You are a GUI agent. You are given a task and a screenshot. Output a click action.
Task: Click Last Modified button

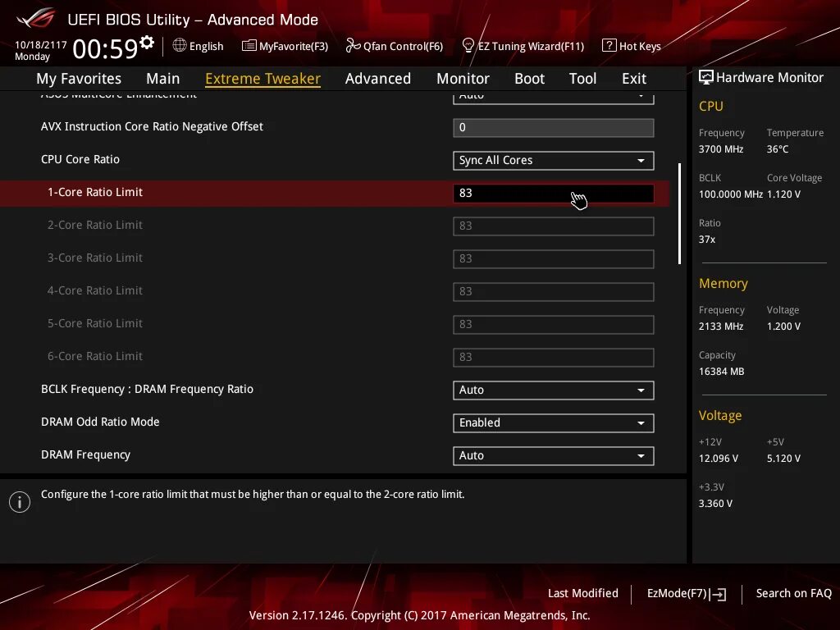coord(583,594)
